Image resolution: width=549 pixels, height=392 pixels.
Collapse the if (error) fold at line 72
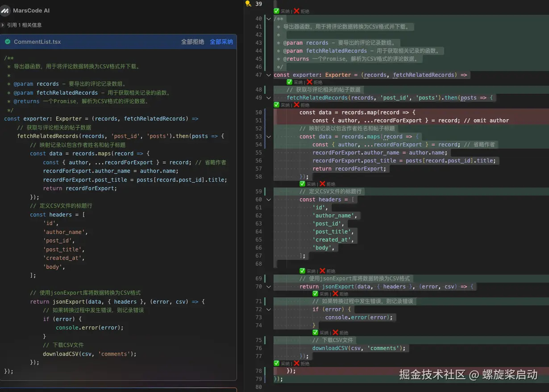pos(269,309)
